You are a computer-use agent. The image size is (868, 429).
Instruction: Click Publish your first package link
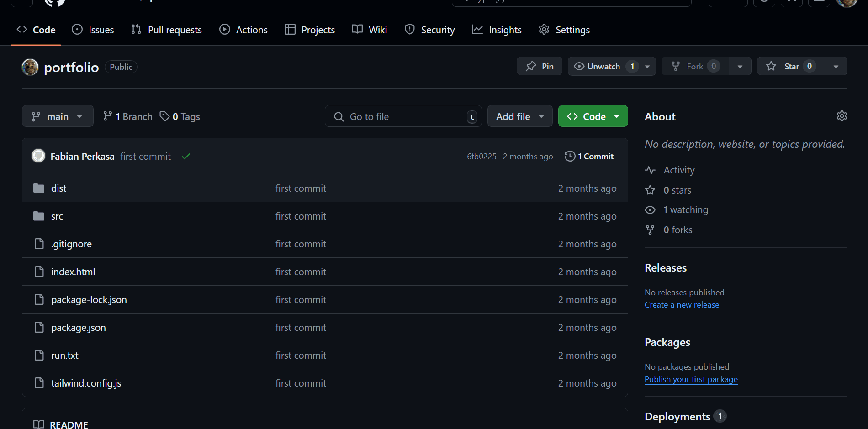[691, 379]
